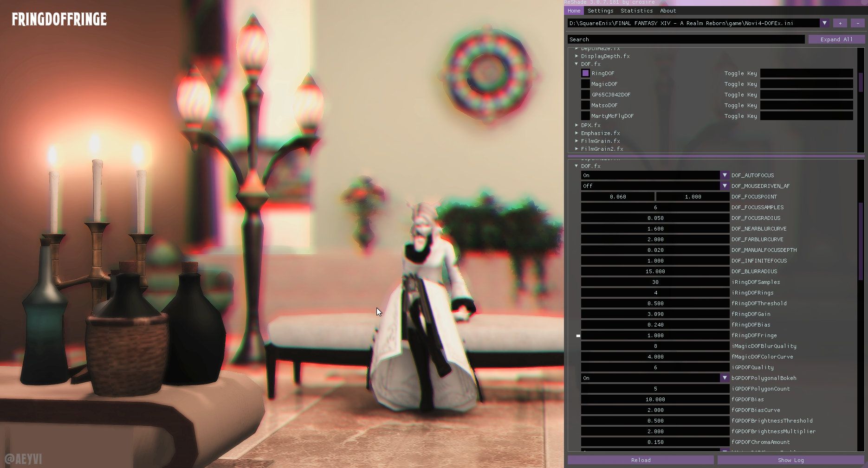The image size is (868, 468).
Task: Adjust iGPDOFPolygonCount value slider
Action: tap(655, 389)
